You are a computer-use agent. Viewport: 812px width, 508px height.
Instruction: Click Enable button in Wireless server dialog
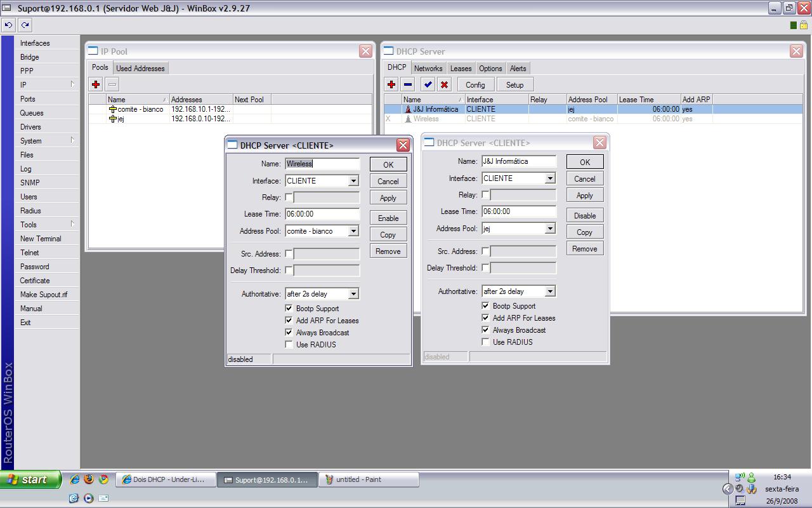pos(388,218)
